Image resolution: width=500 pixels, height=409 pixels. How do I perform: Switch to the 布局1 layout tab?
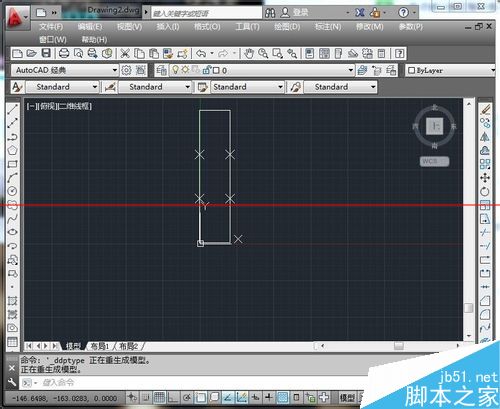pyautogui.click(x=100, y=346)
